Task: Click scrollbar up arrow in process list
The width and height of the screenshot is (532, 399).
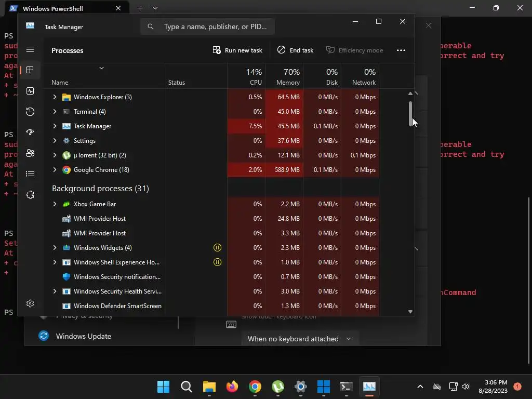Action: tap(410, 94)
